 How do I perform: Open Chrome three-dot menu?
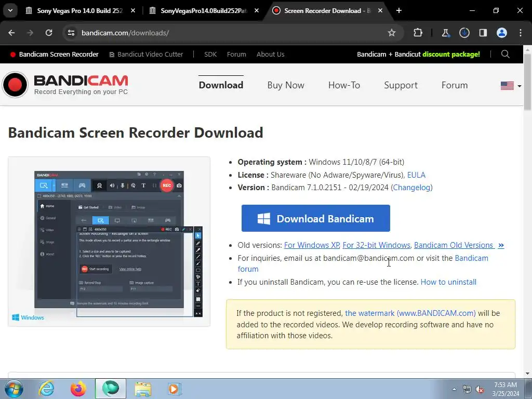[x=521, y=33]
